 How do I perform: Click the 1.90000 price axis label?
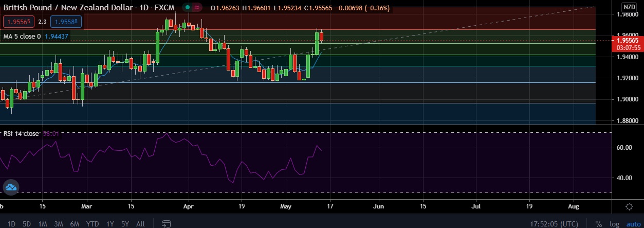(x=627, y=99)
